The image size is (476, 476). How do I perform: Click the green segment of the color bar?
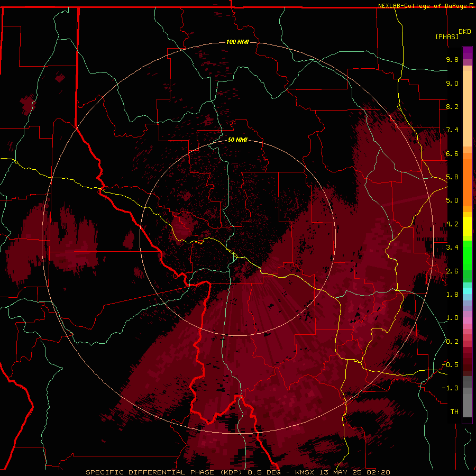pyautogui.click(x=467, y=256)
